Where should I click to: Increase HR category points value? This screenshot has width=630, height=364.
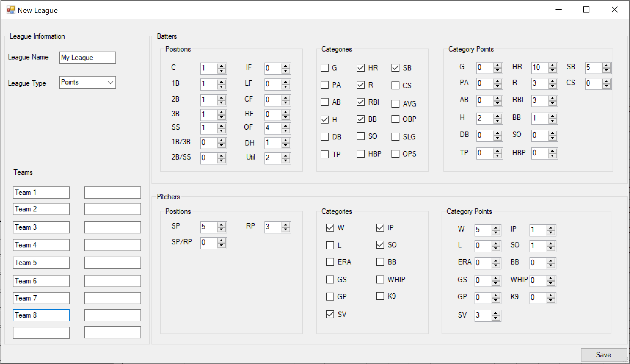552,65
